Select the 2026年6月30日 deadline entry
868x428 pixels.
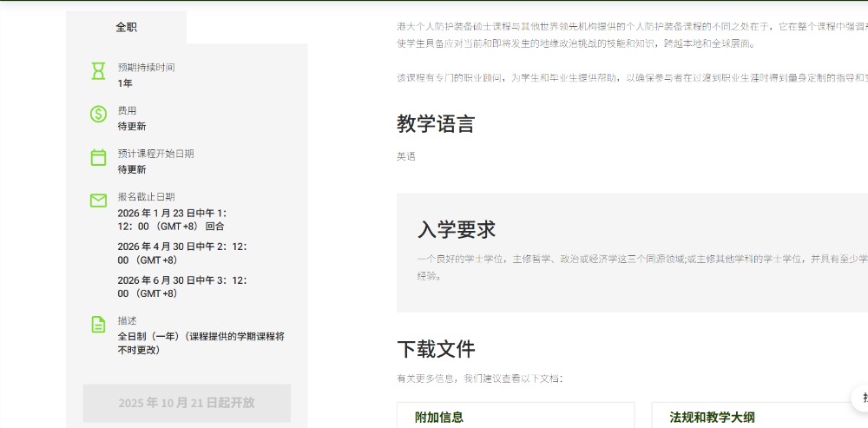[x=182, y=286]
